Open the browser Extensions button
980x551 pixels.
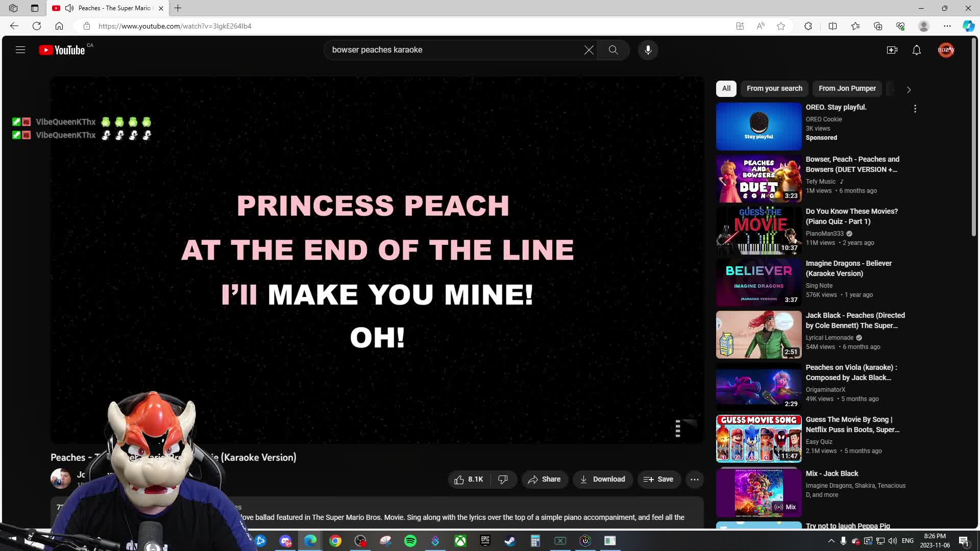808,26
